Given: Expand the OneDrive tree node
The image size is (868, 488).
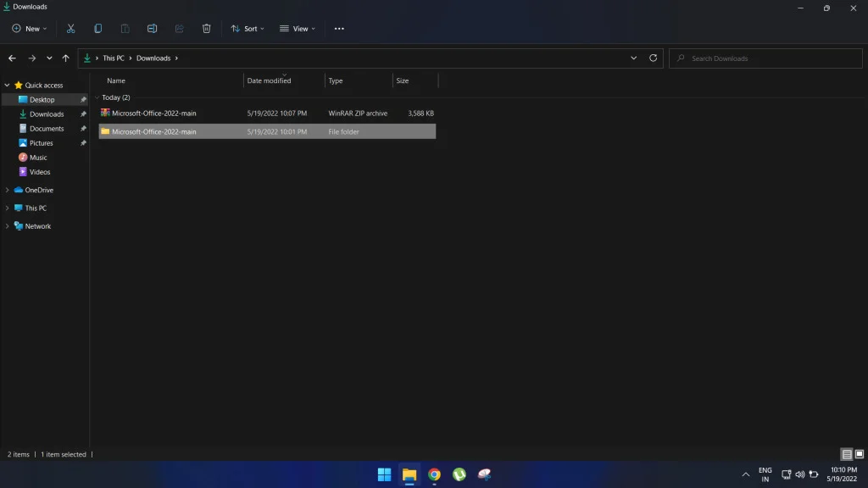Looking at the screenshot, I should [7, 190].
